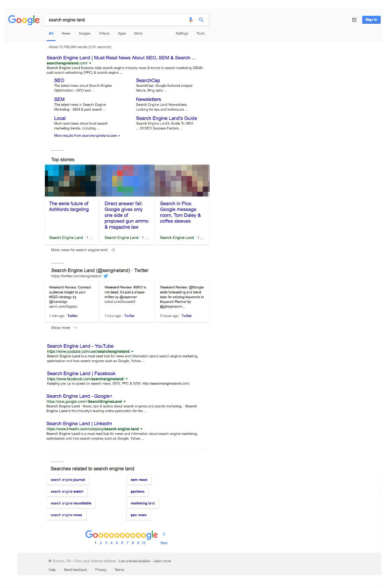This screenshot has width=383, height=588.
Task: Click inside the search input field
Action: pyautogui.click(x=117, y=20)
